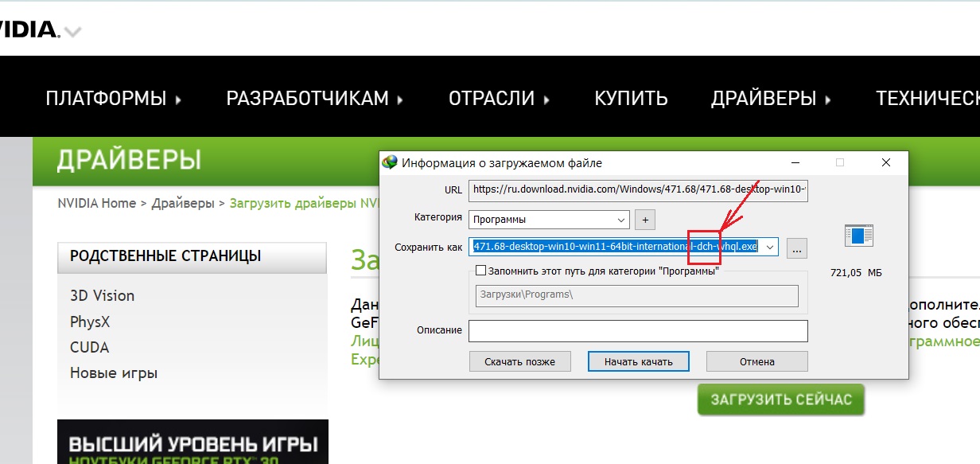Go to Драйверы breadcrumb link
Image resolution: width=980 pixels, height=464 pixels.
(183, 203)
